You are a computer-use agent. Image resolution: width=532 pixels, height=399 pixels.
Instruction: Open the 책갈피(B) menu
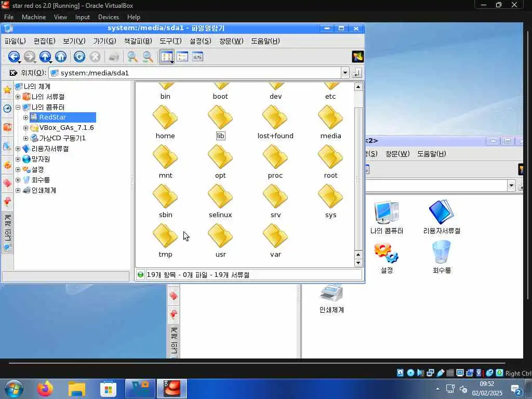(x=138, y=41)
